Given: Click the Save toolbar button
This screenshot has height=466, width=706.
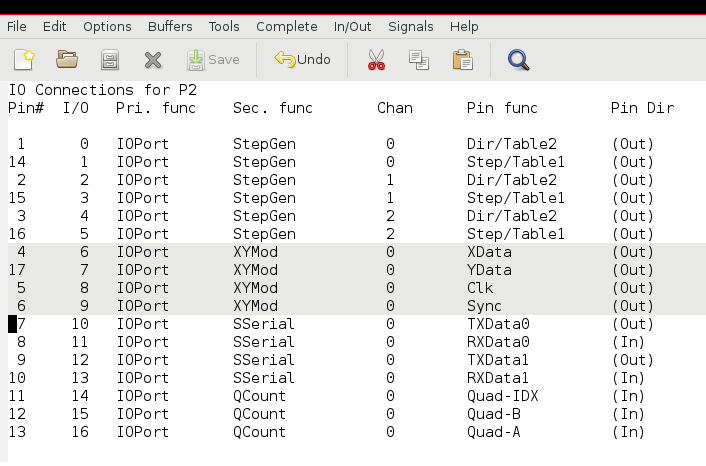Looking at the screenshot, I should (213, 60).
